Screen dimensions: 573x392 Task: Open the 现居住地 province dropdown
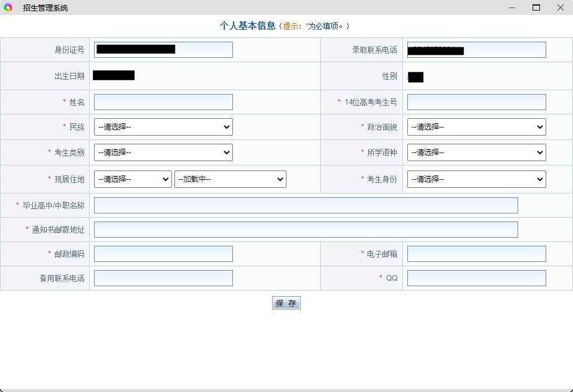[133, 179]
